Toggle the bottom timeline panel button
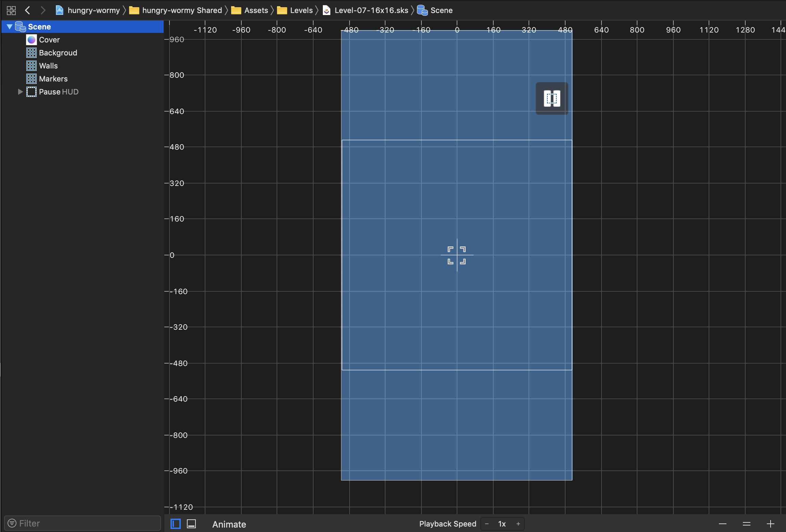The width and height of the screenshot is (786, 532). pos(191,524)
